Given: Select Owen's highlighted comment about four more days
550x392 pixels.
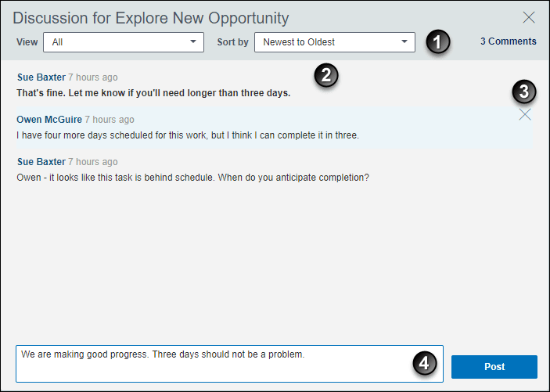Looking at the screenshot, I should click(188, 135).
